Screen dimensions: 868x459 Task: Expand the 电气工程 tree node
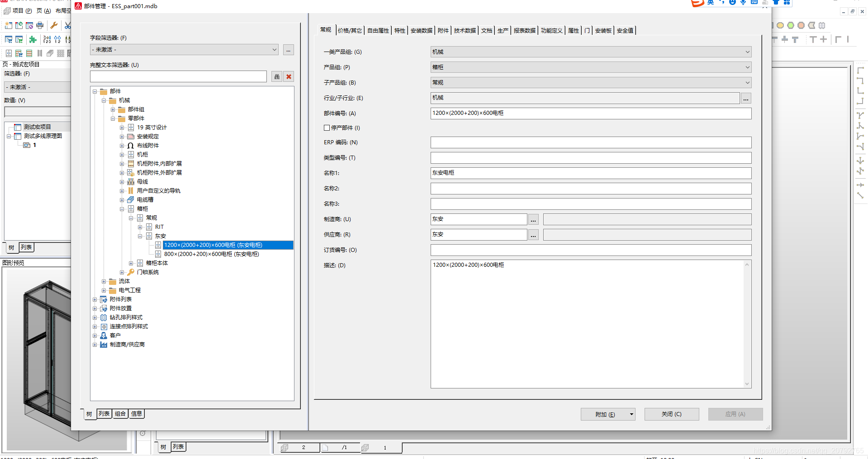[x=104, y=290]
